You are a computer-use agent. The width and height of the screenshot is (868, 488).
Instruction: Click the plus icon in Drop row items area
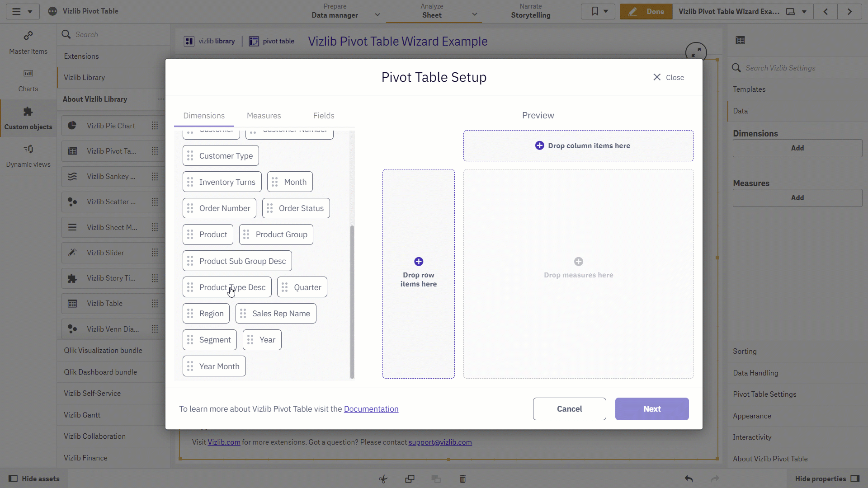[x=419, y=262]
